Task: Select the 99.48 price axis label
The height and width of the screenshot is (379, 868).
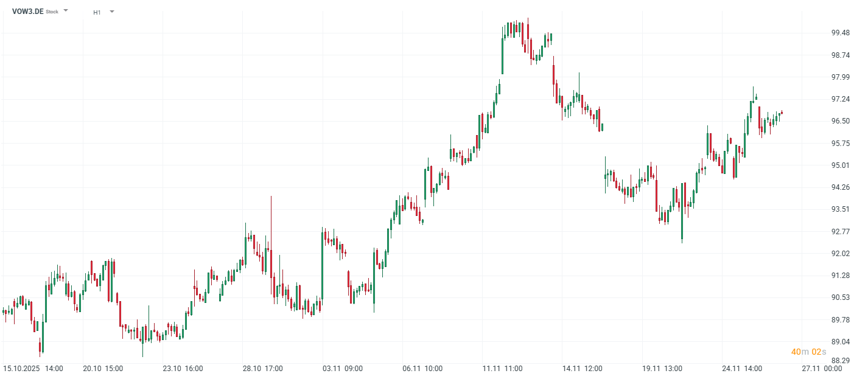Action: pyautogui.click(x=840, y=33)
